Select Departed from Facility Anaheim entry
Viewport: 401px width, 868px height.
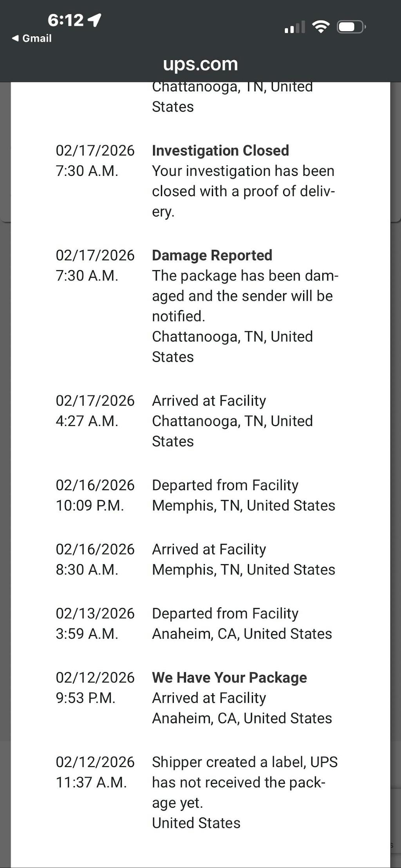pyautogui.click(x=242, y=624)
